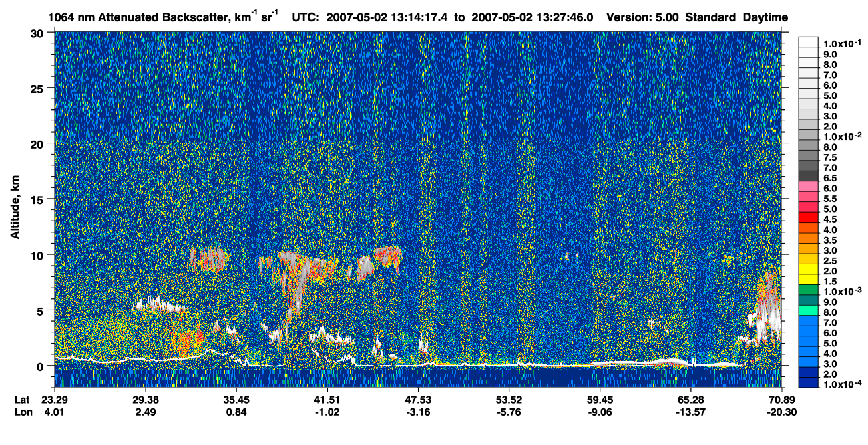
Task: Click the latitude value '53.52'
Action: tap(508, 400)
